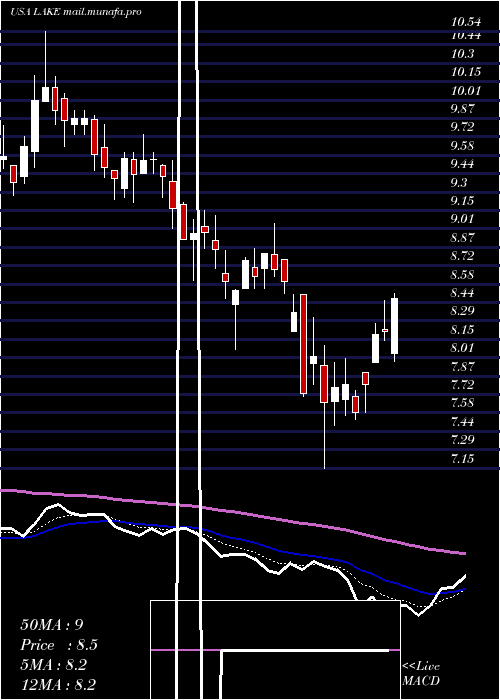
Task: Click the 9.15 price axis label
Action: click(x=462, y=200)
